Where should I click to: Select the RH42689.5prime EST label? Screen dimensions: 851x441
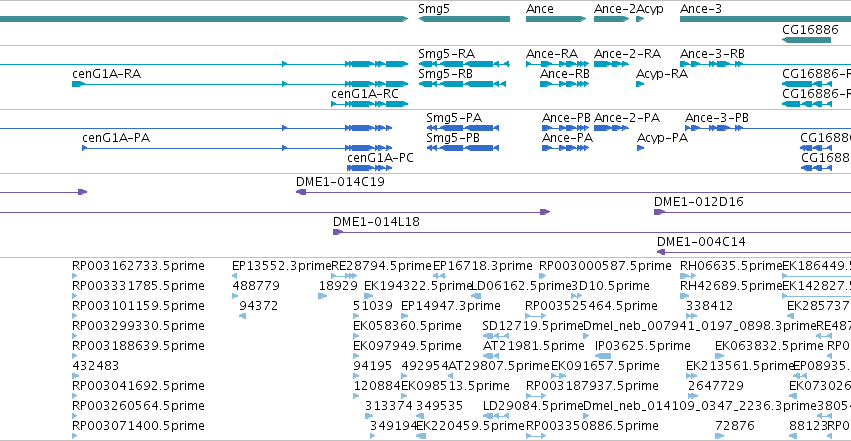[731, 286]
